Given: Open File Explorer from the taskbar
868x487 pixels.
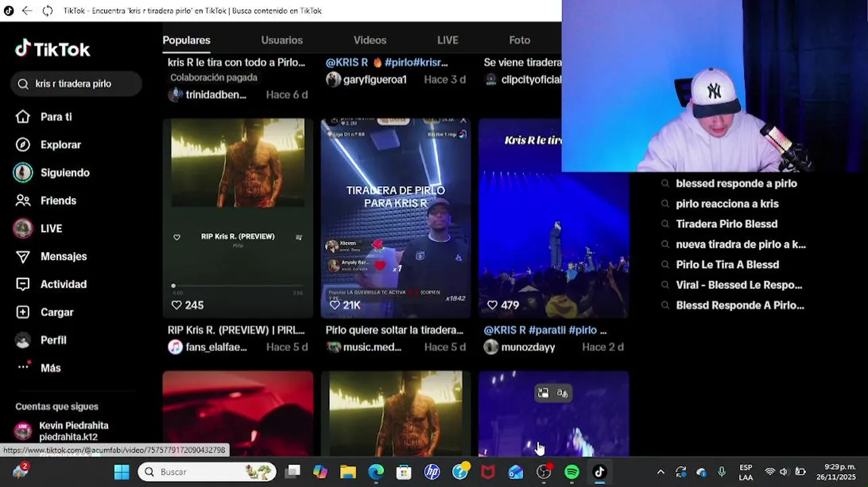Looking at the screenshot, I should coord(348,471).
